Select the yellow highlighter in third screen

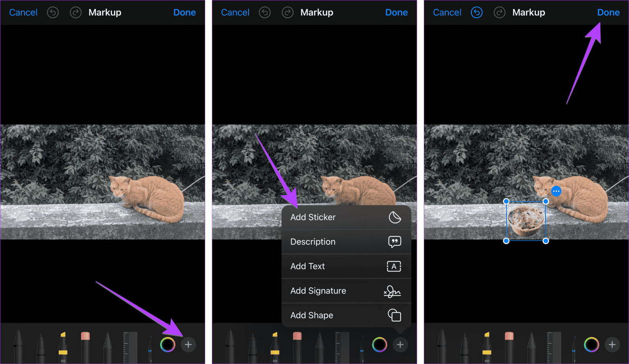coord(486,348)
